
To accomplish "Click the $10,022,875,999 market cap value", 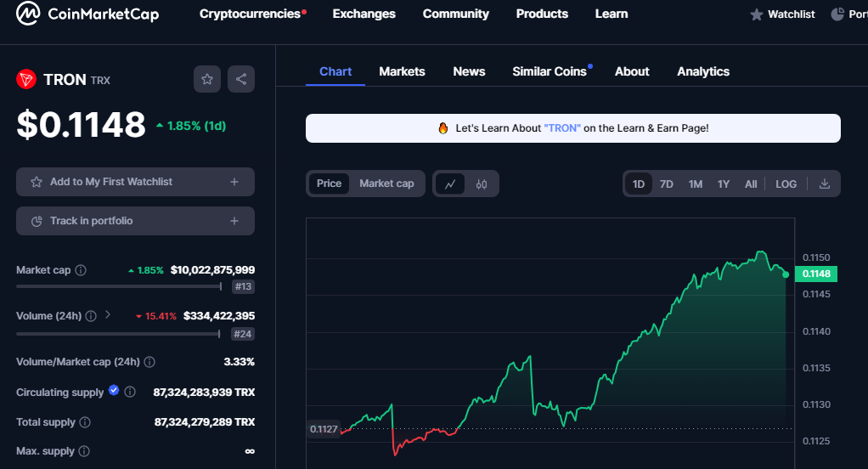I will 212,270.
